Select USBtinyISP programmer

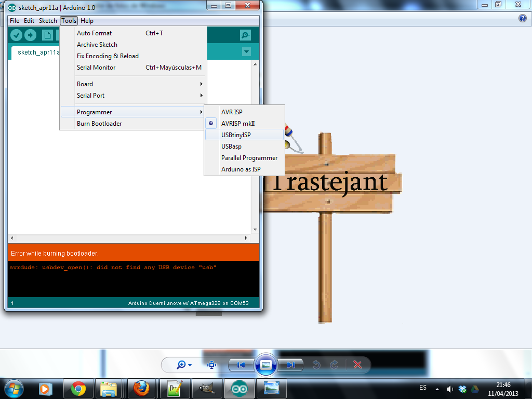[x=244, y=135]
